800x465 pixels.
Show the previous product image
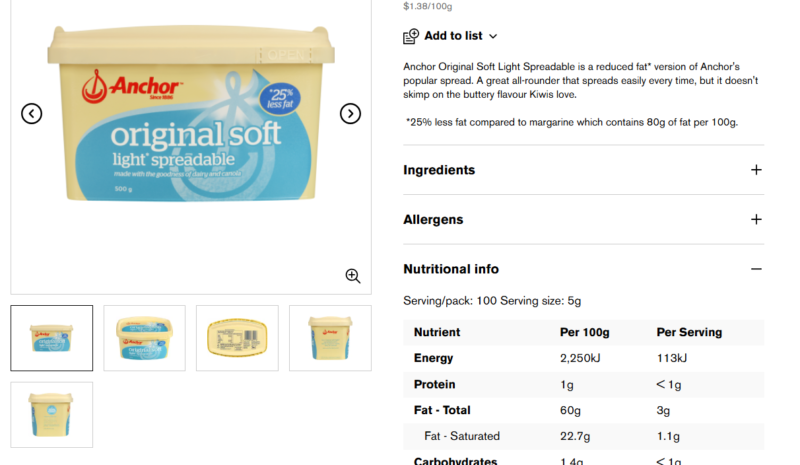click(x=32, y=113)
